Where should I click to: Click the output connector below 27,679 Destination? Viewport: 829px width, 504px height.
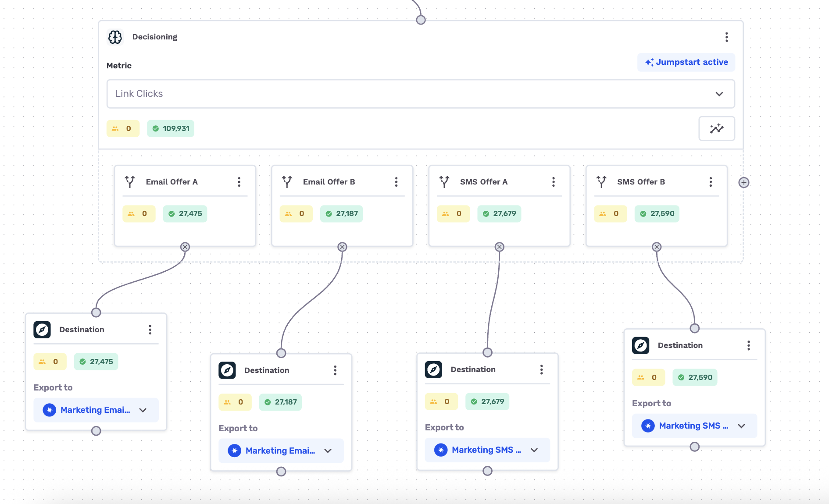click(x=487, y=471)
